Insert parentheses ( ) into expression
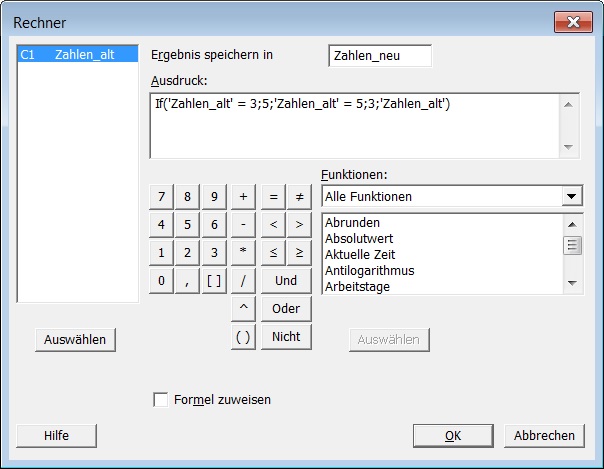Screen dimensions: 604x469 point(243,337)
